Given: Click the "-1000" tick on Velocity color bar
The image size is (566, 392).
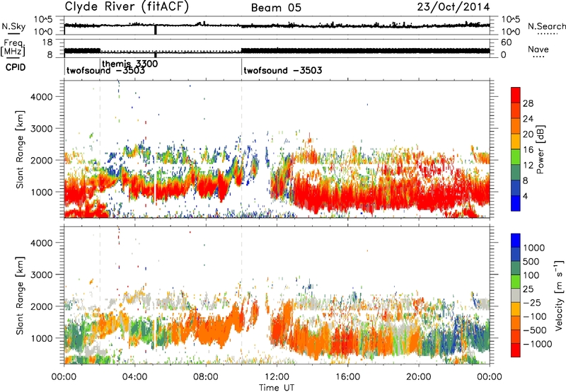Looking at the screenshot, I should click(x=538, y=344).
